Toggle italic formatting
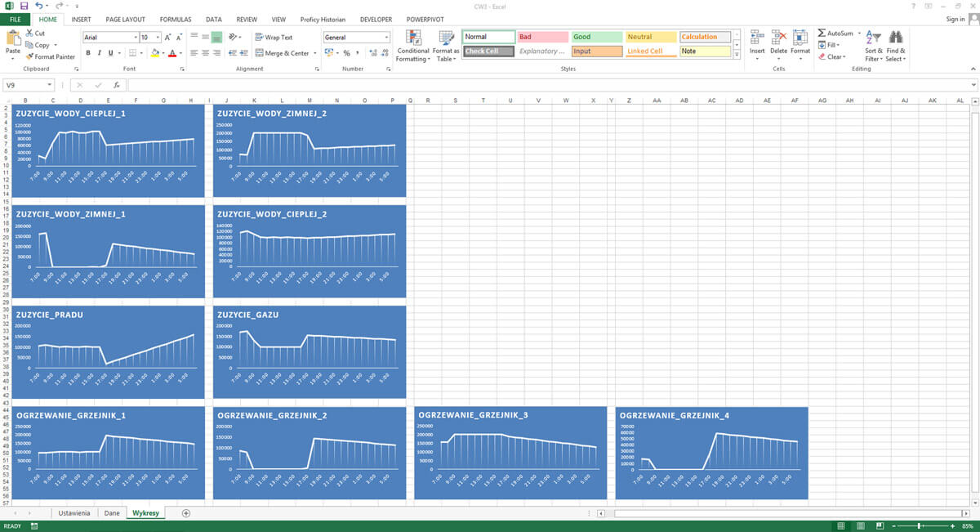The width and height of the screenshot is (980, 532). point(99,52)
